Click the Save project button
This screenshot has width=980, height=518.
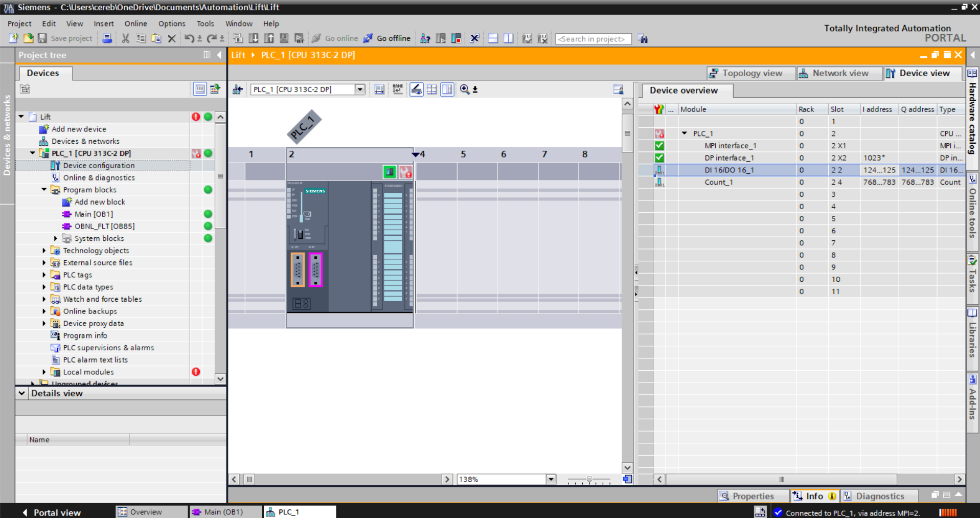point(65,38)
